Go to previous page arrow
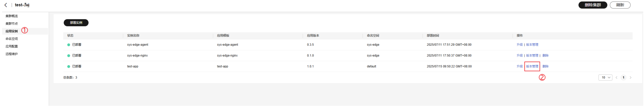The width and height of the screenshot is (644, 106). (x=617, y=78)
